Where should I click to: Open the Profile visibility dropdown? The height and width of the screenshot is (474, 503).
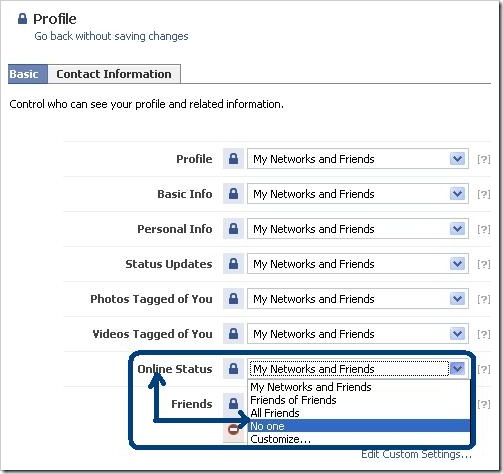coord(358,159)
